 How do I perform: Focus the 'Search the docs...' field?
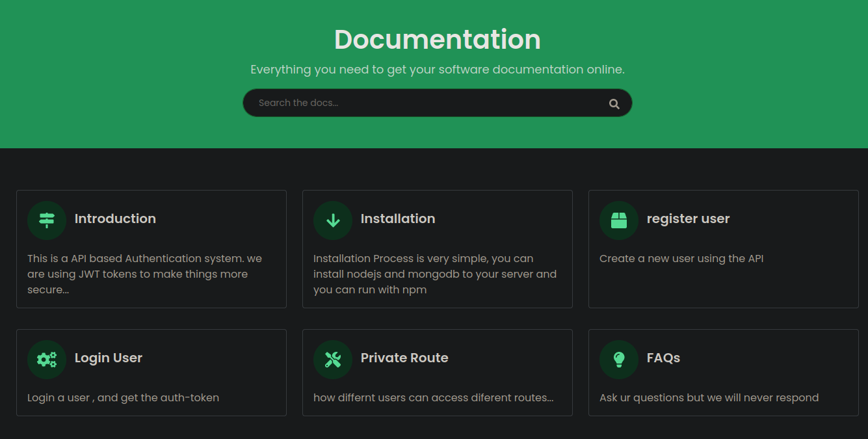coord(423,103)
